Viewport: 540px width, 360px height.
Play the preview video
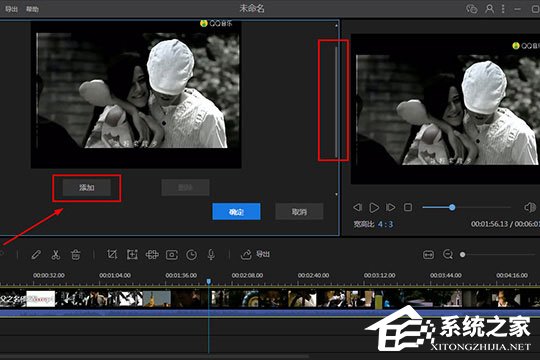click(x=374, y=207)
